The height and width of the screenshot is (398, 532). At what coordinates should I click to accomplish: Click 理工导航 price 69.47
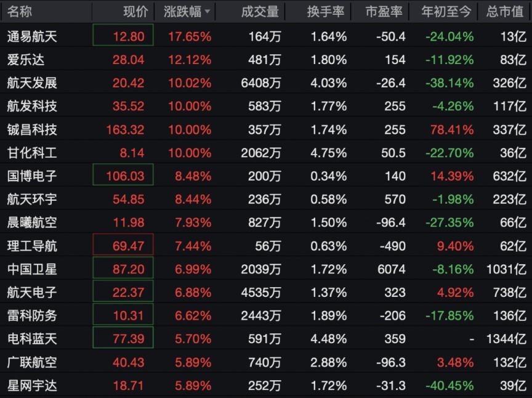coord(129,246)
